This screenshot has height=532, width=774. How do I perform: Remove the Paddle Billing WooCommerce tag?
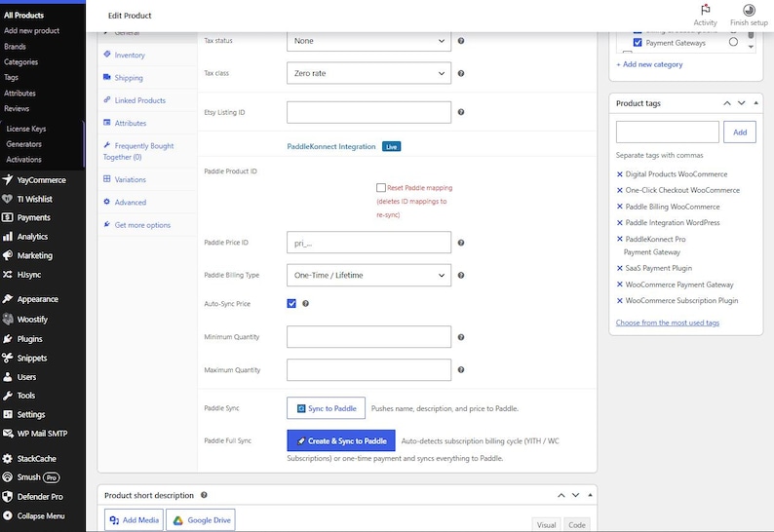pyautogui.click(x=620, y=207)
